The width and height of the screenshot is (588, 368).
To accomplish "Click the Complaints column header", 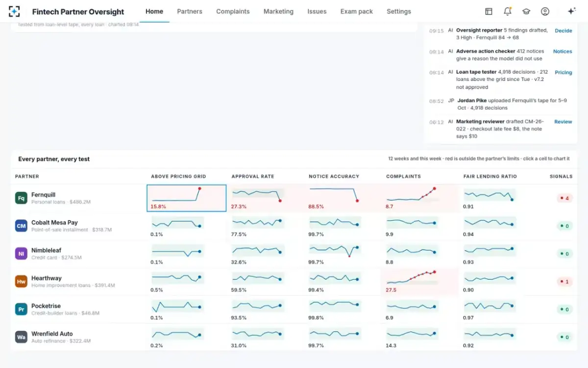I will pyautogui.click(x=403, y=176).
